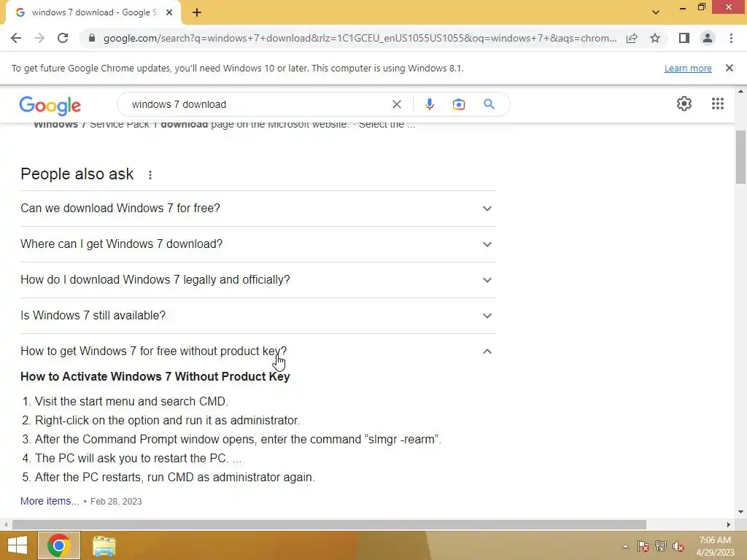This screenshot has height=560, width=747.
Task: Reload the current page
Action: click(x=63, y=38)
